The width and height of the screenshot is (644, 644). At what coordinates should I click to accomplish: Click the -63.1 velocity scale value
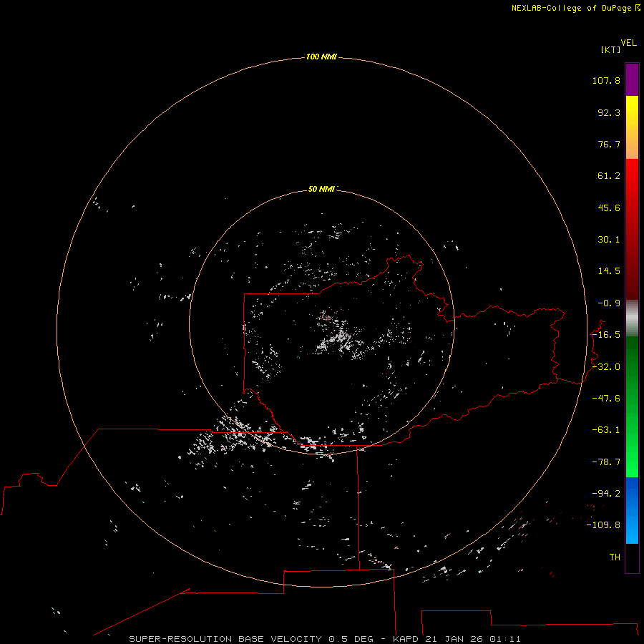pos(606,430)
